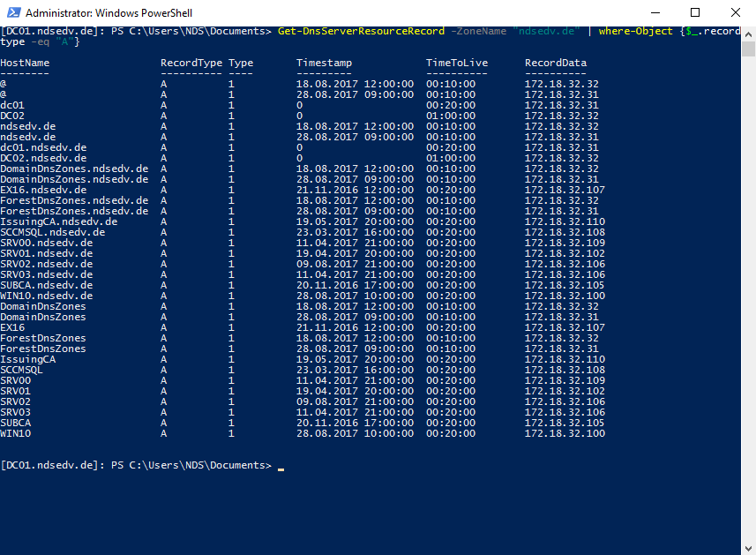Viewport: 756px width, 555px height.
Task: Click the where-Object text in the command
Action: (634, 31)
